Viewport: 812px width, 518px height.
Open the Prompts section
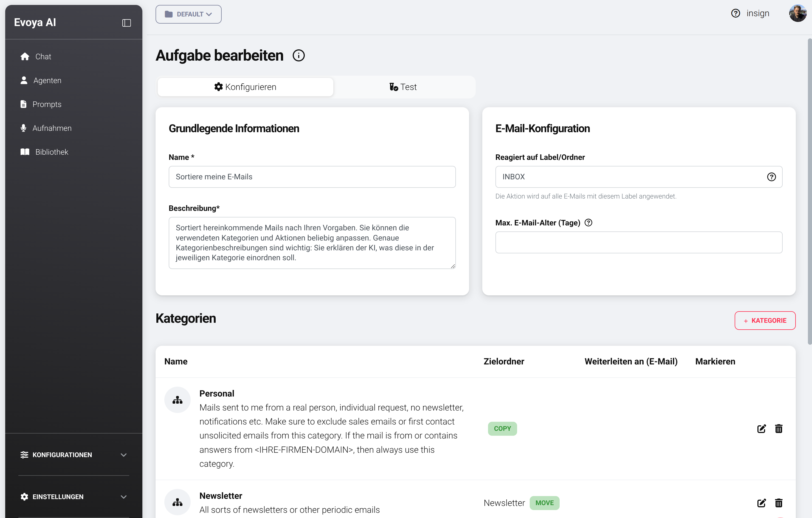tap(47, 104)
